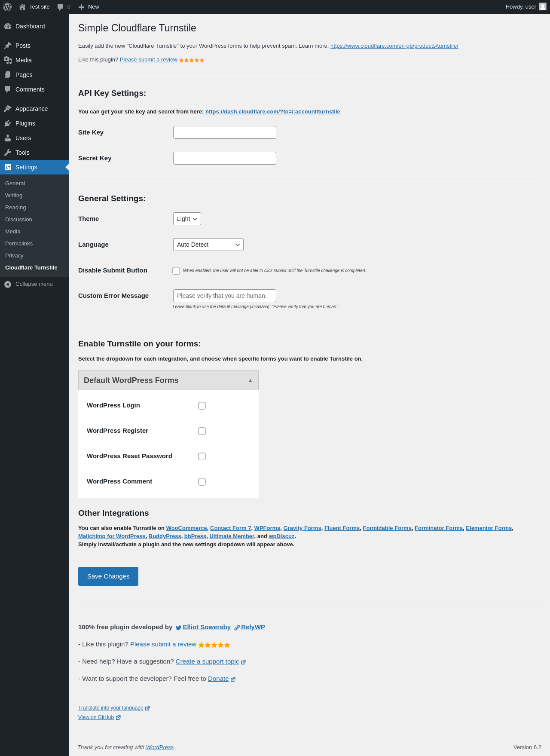The image size is (550, 756).
Task: Click the Tools wrench icon
Action: pyautogui.click(x=8, y=153)
